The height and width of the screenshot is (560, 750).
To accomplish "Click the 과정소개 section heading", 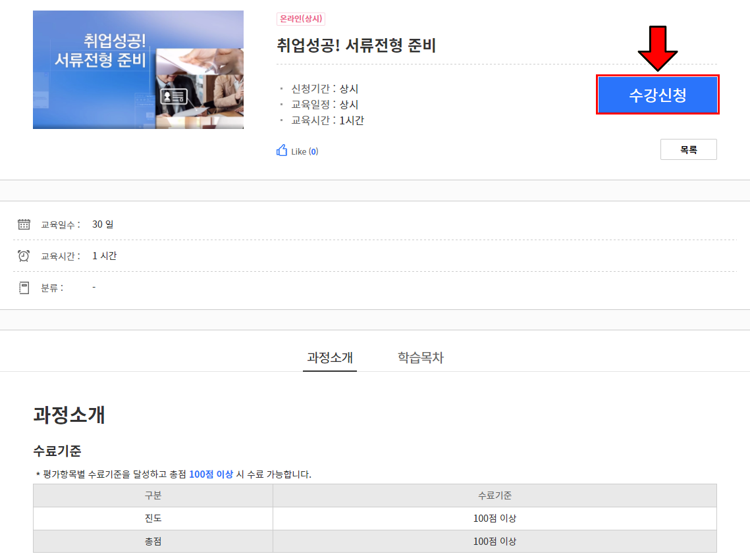I will 69,415.
